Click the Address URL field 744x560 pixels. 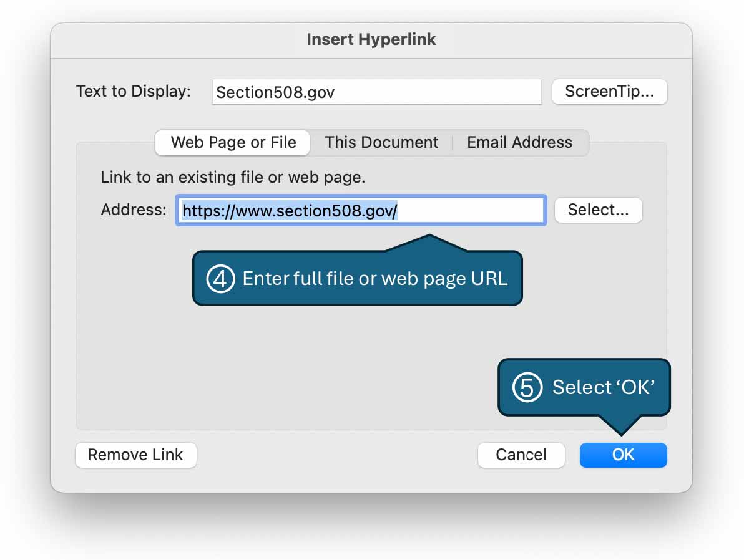[361, 210]
